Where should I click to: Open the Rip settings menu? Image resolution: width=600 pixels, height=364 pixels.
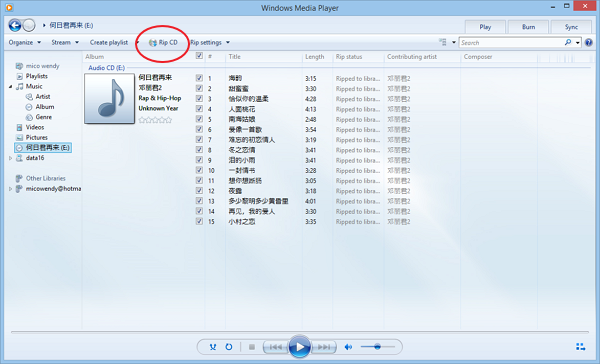[210, 42]
